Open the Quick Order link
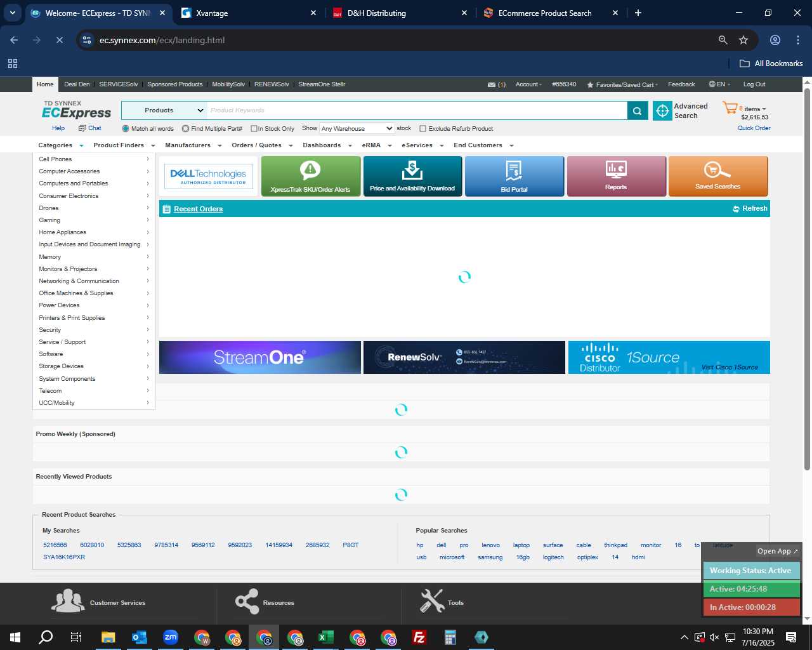 coord(754,128)
